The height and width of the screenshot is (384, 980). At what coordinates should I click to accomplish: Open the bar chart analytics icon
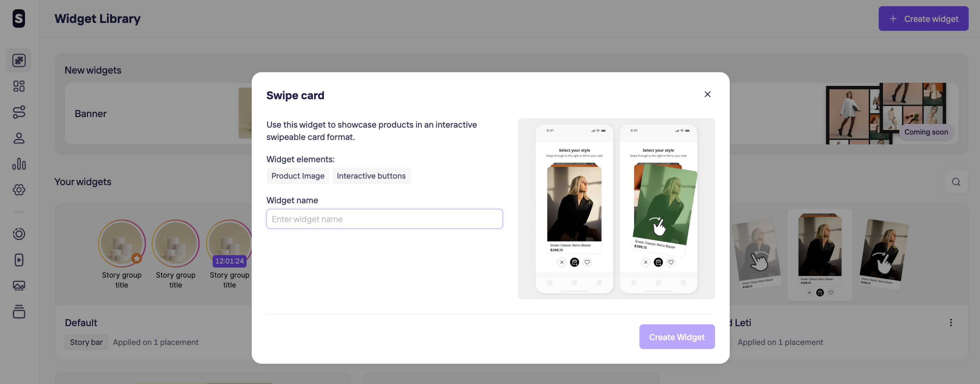(18, 164)
